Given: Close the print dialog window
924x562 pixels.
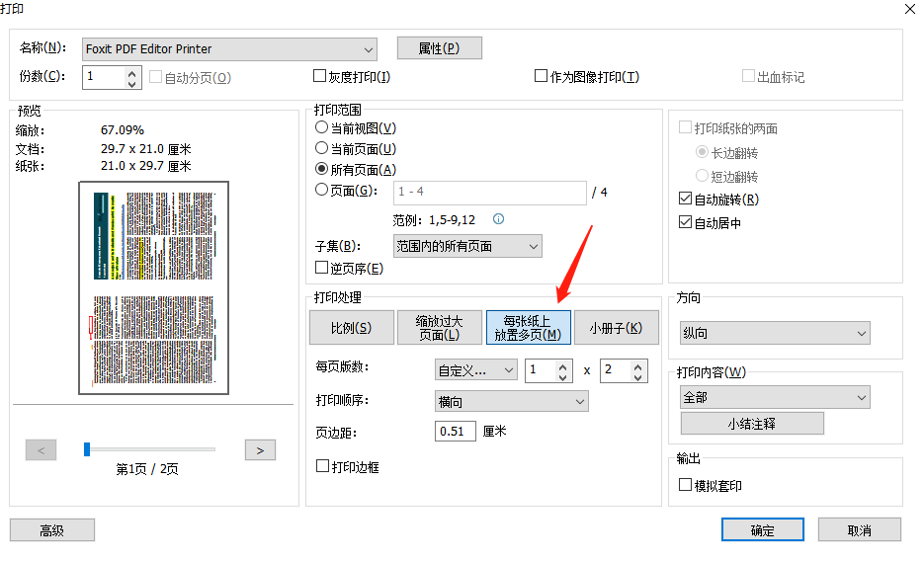Looking at the screenshot, I should (910, 9).
